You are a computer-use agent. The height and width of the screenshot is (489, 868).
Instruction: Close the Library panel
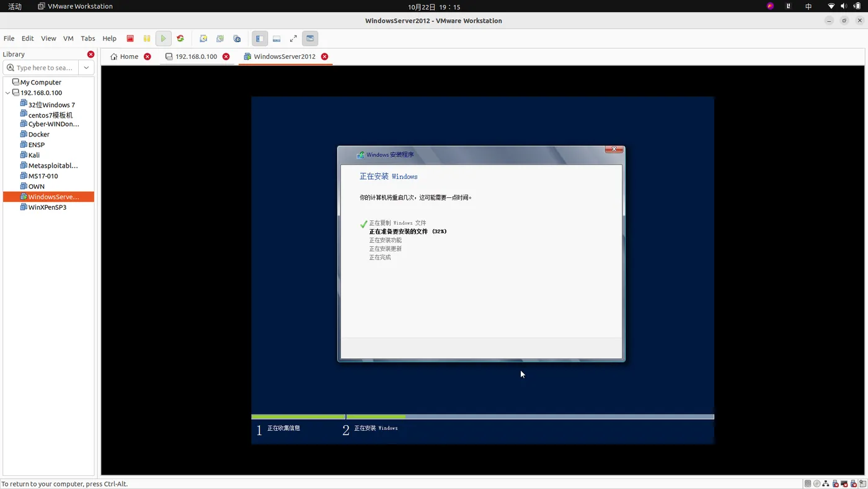point(91,55)
